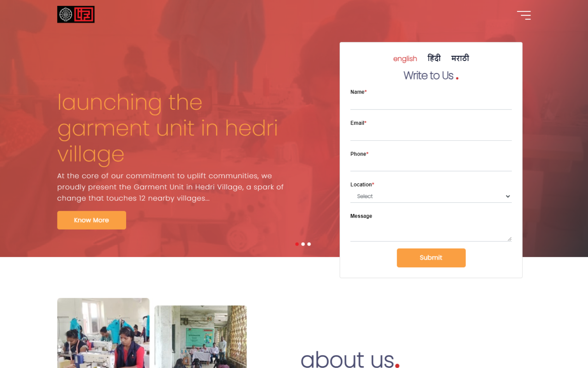The height and width of the screenshot is (368, 588).
Task: Focus the Name input field
Action: coord(431,103)
